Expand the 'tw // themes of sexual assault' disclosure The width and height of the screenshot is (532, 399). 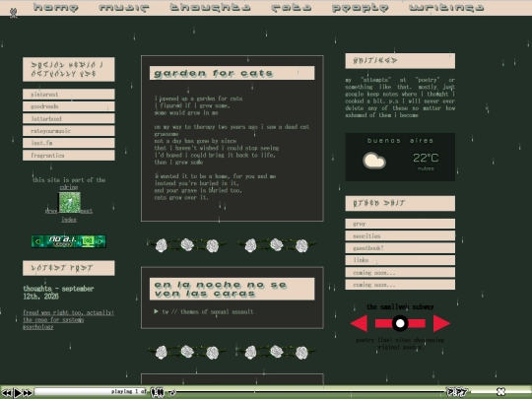(x=204, y=311)
